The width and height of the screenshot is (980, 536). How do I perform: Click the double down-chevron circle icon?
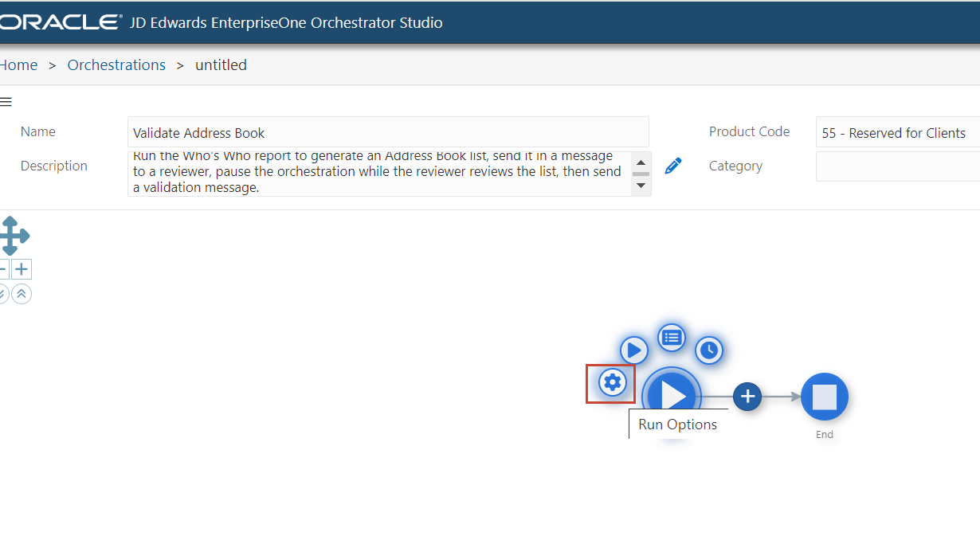point(2,294)
